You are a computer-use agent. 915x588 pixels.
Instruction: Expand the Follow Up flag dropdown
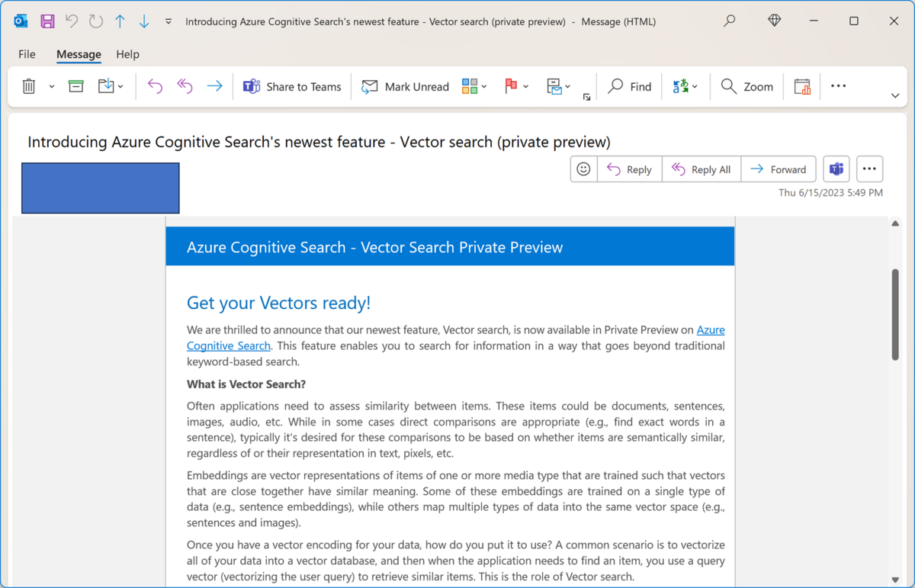pyautogui.click(x=526, y=87)
